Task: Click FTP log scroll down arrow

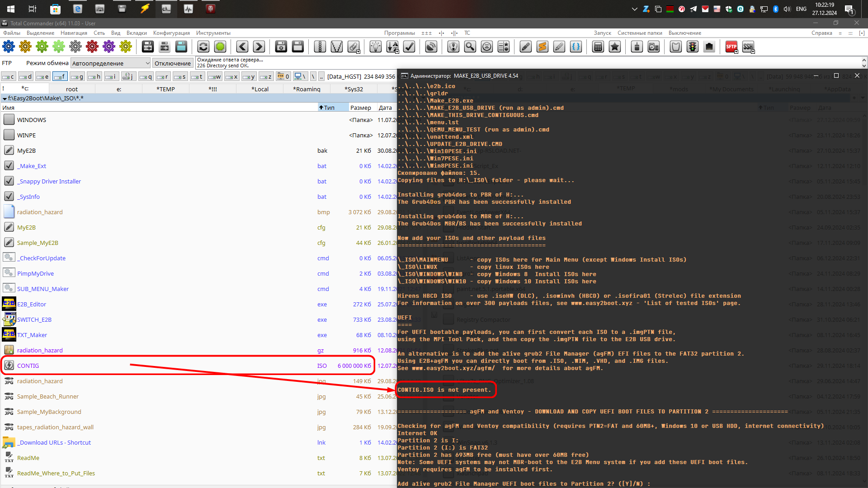Action: [864, 66]
